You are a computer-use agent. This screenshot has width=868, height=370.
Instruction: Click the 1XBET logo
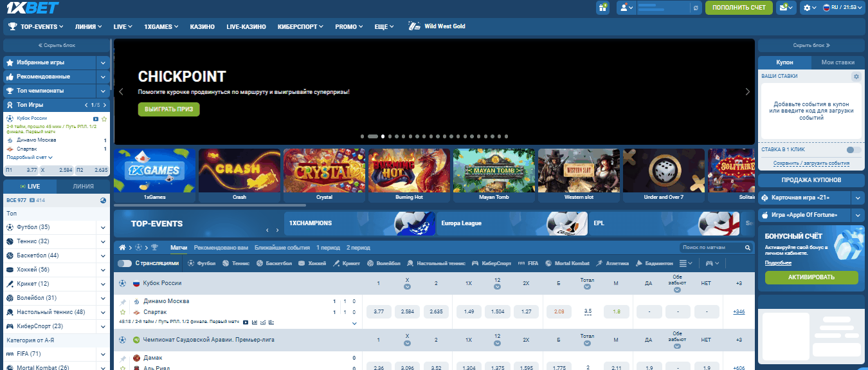pos(32,8)
